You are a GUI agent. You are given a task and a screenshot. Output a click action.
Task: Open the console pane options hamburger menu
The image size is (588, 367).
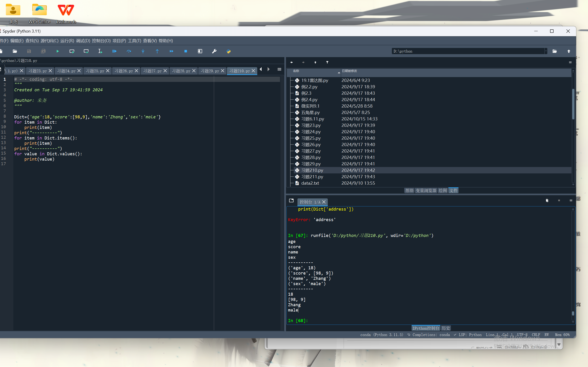571,200
